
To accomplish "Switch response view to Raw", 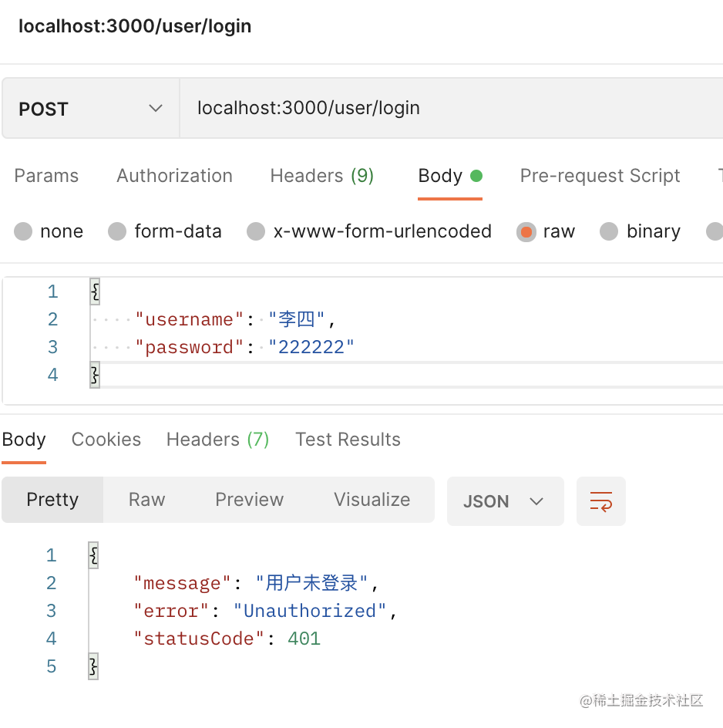I will coord(146,500).
